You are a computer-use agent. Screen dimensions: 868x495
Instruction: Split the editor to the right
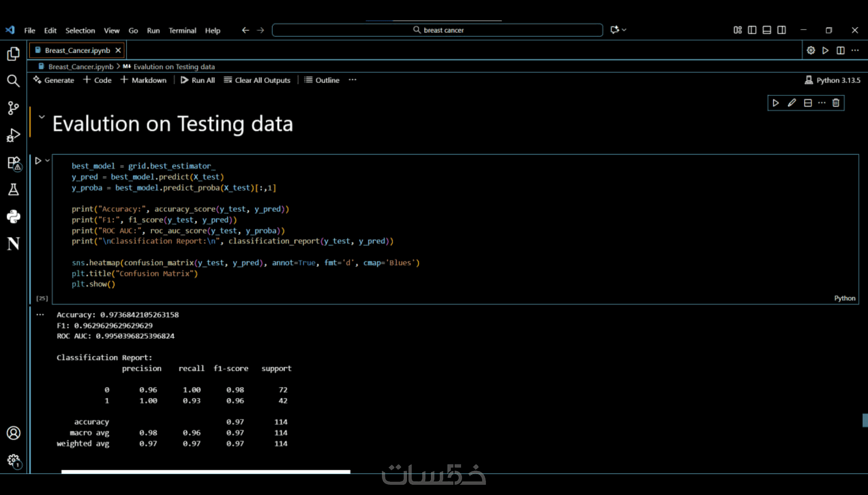click(x=840, y=50)
